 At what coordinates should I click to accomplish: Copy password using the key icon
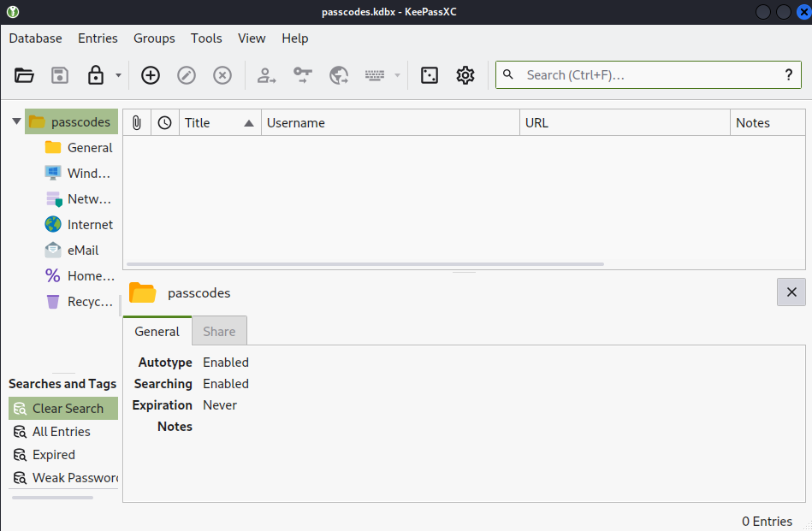pyautogui.click(x=302, y=75)
